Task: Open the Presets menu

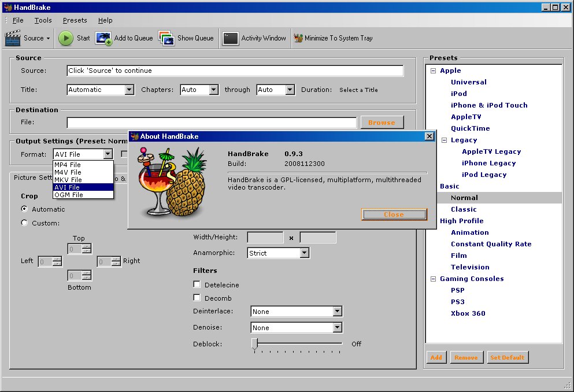Action: pyautogui.click(x=75, y=20)
